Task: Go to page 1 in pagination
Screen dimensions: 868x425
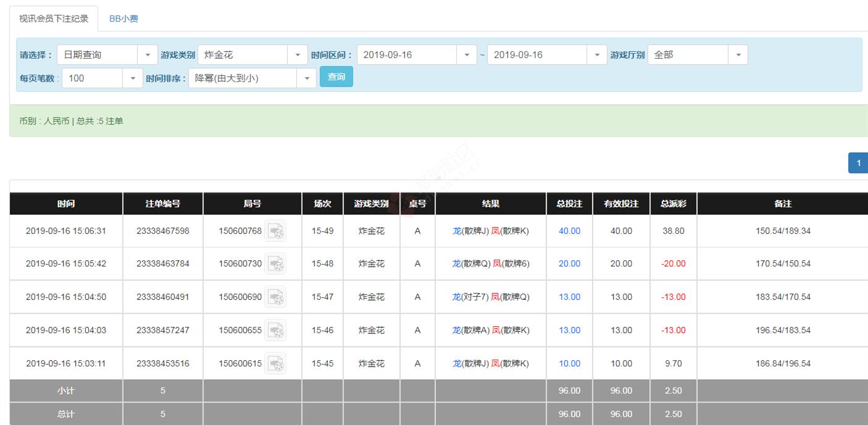Action: [x=858, y=163]
